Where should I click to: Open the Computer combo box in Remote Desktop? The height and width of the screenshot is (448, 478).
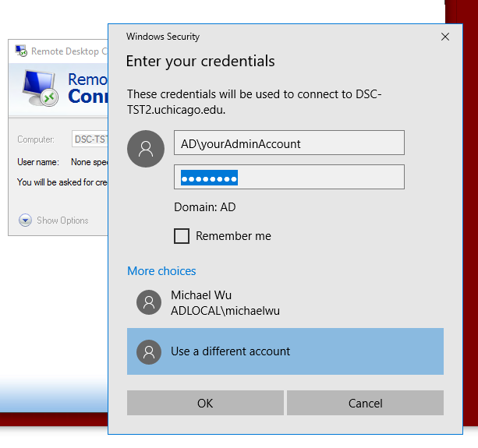[90, 139]
